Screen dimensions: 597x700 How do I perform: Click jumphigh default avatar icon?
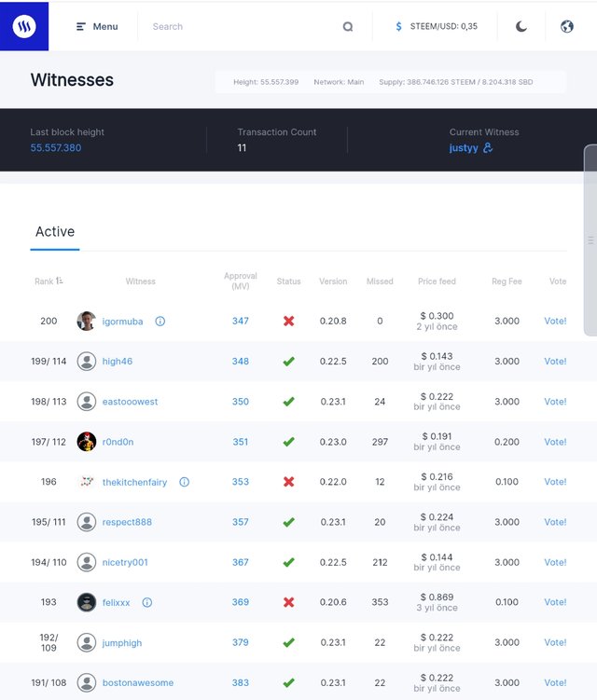click(x=86, y=642)
